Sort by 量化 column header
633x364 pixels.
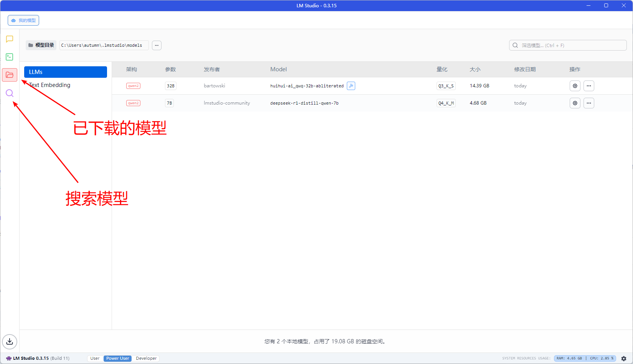(x=442, y=69)
